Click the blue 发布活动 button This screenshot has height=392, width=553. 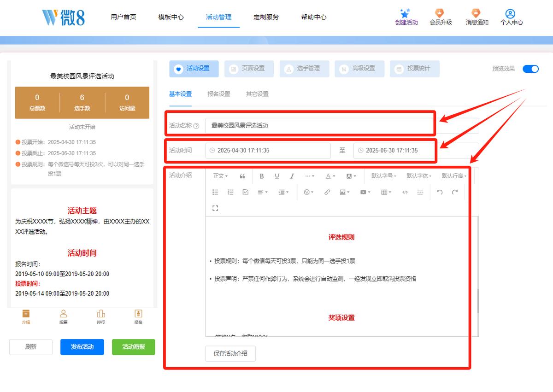(82, 347)
